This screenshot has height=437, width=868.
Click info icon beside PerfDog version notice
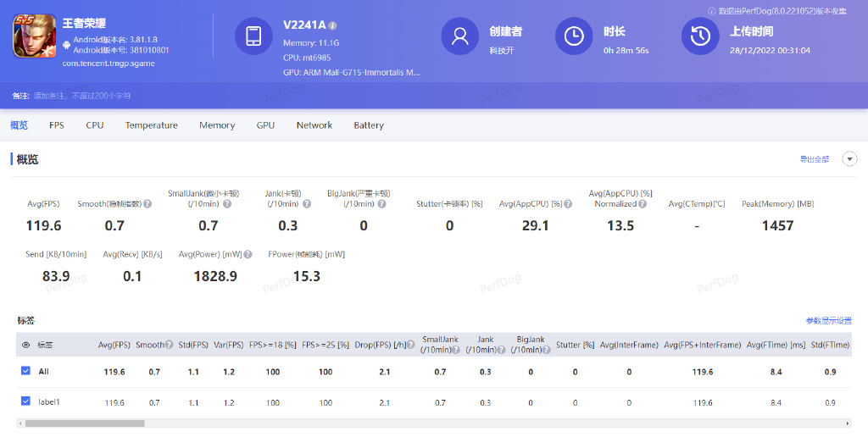[x=712, y=11]
